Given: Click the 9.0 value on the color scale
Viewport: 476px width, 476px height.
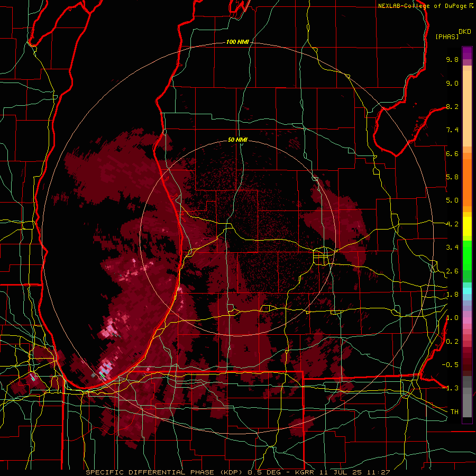Looking at the screenshot, I should (452, 83).
